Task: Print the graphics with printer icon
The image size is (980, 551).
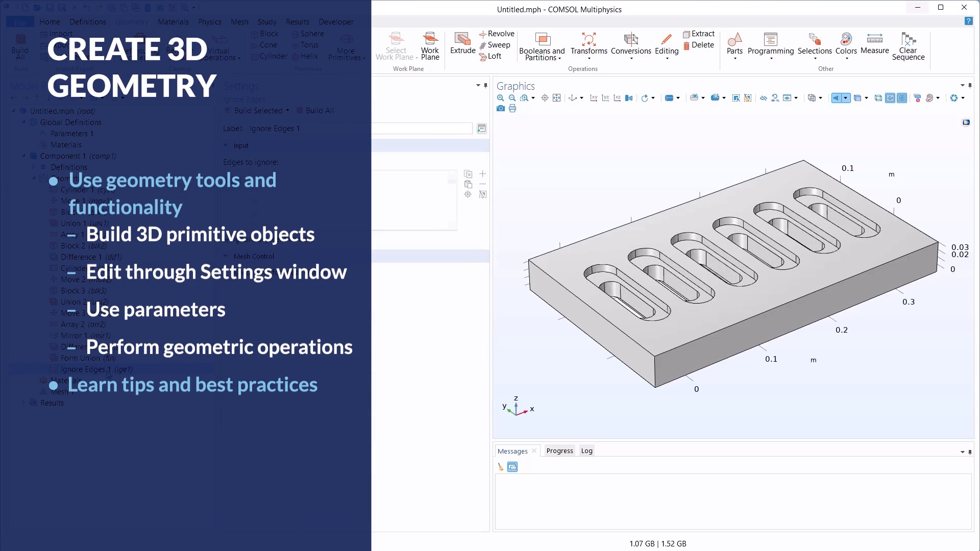Action: 512,109
